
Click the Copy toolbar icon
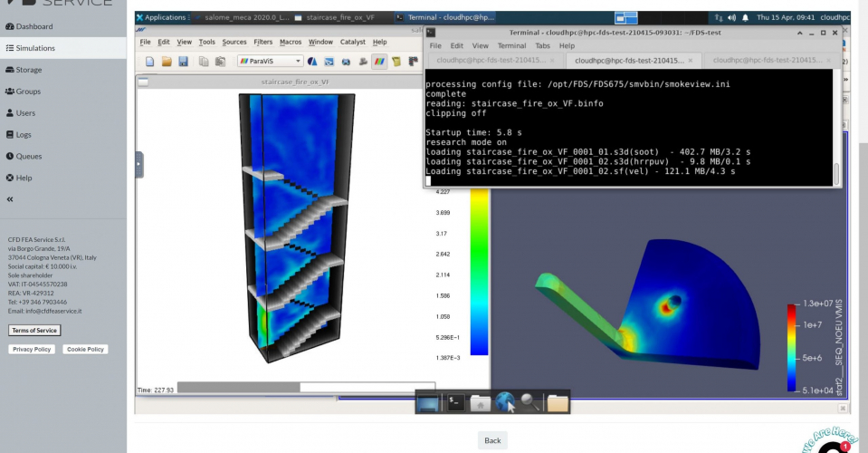(204, 61)
